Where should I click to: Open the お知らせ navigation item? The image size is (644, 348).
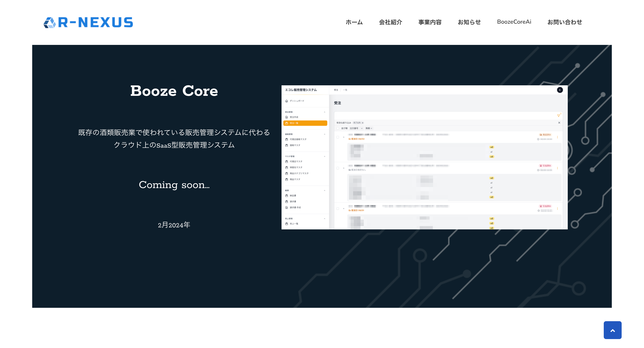click(469, 22)
